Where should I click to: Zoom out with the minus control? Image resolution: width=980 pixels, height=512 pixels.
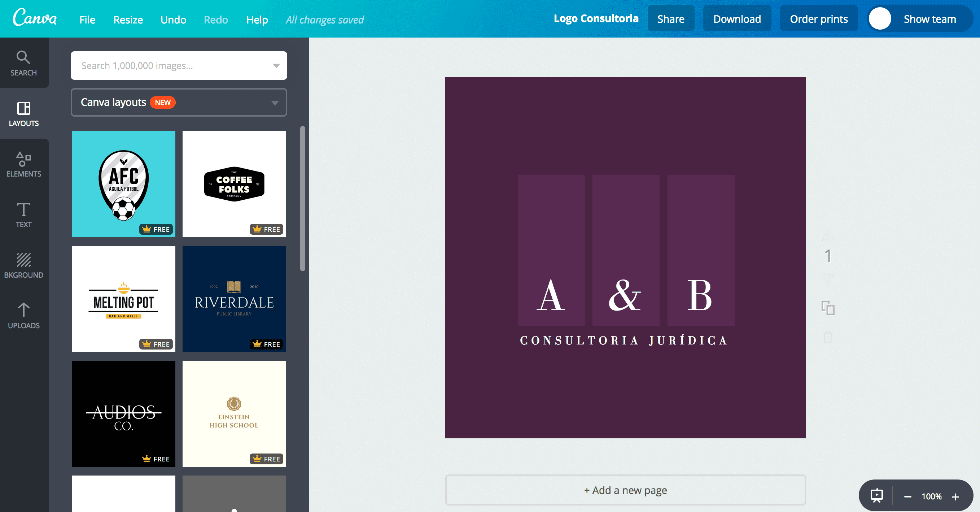(x=908, y=496)
